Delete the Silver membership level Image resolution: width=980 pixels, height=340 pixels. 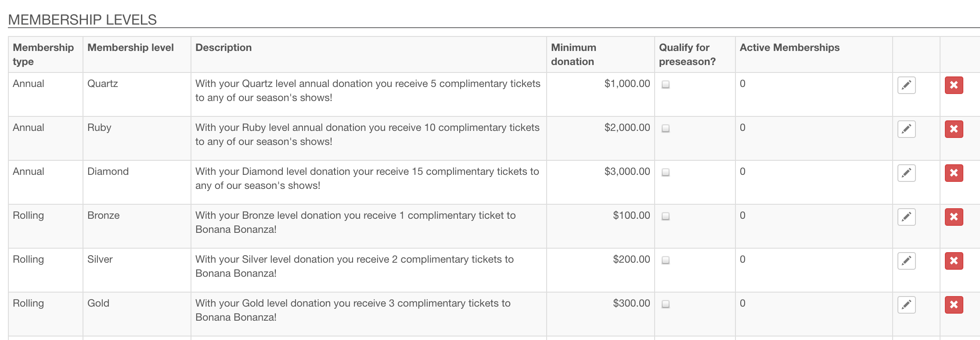tap(954, 261)
